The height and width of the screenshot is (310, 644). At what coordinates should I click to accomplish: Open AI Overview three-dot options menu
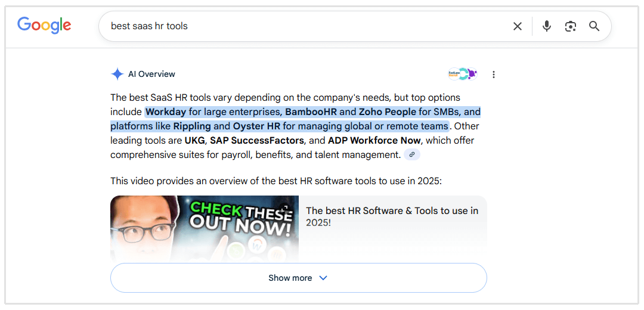pyautogui.click(x=494, y=75)
